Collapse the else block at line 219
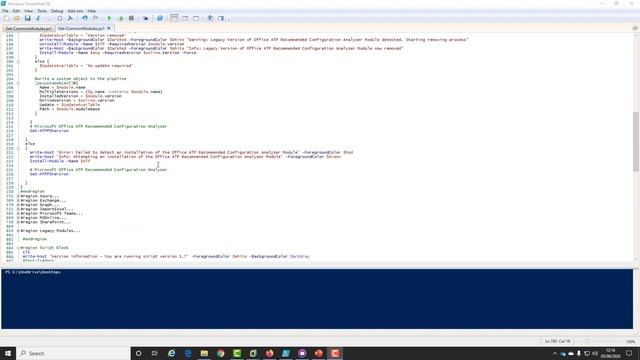640x360 pixels. 18,148
